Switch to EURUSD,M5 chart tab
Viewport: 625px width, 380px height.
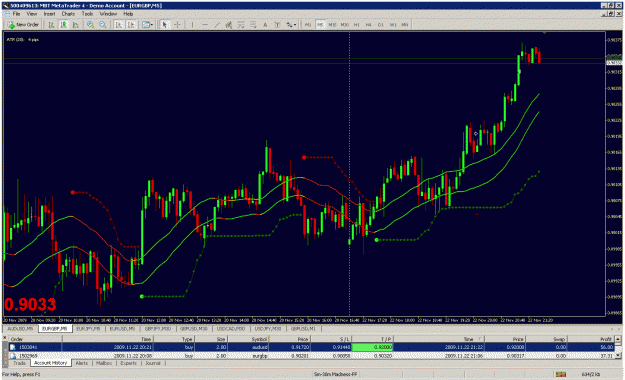122,329
